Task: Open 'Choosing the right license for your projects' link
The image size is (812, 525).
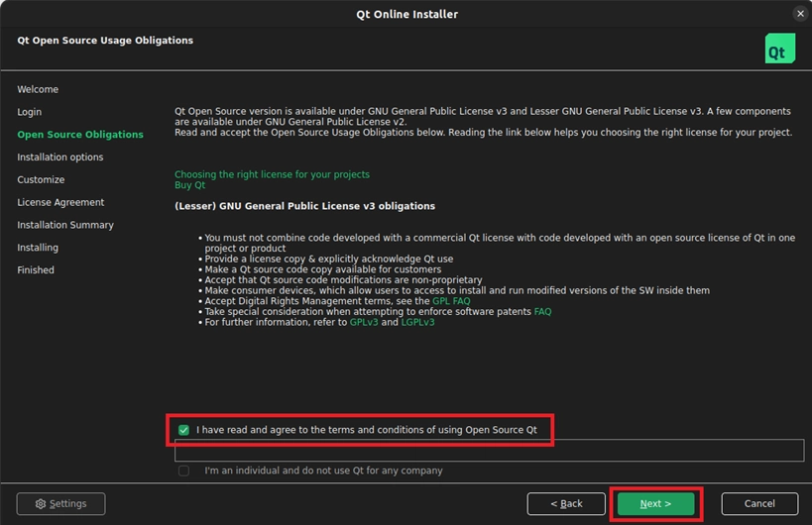Action: pos(272,174)
